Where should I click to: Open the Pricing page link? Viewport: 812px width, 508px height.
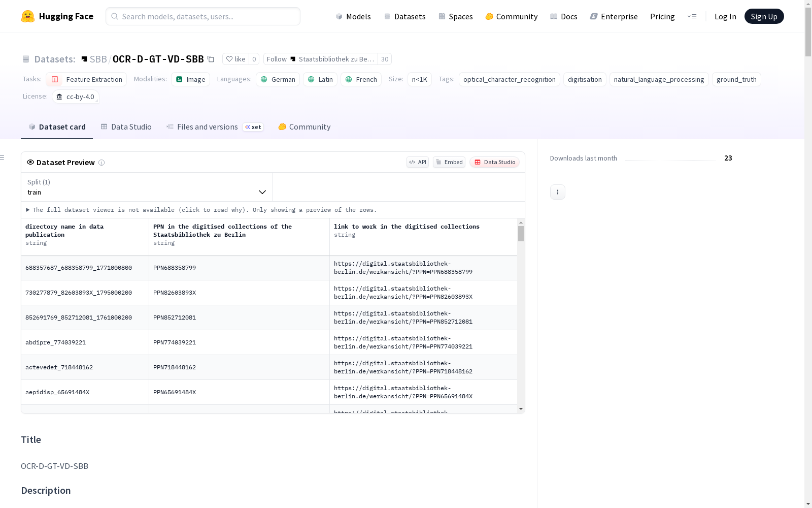[x=662, y=17]
